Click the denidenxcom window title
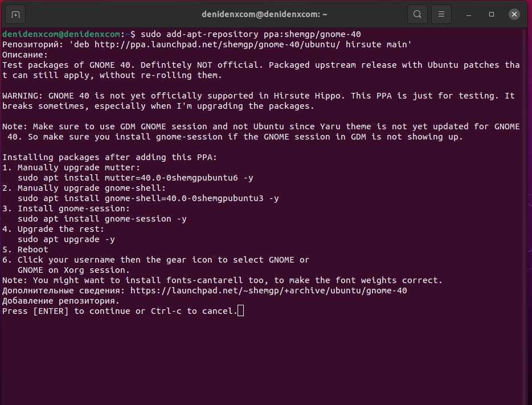This screenshot has height=405, width=532. (264, 14)
